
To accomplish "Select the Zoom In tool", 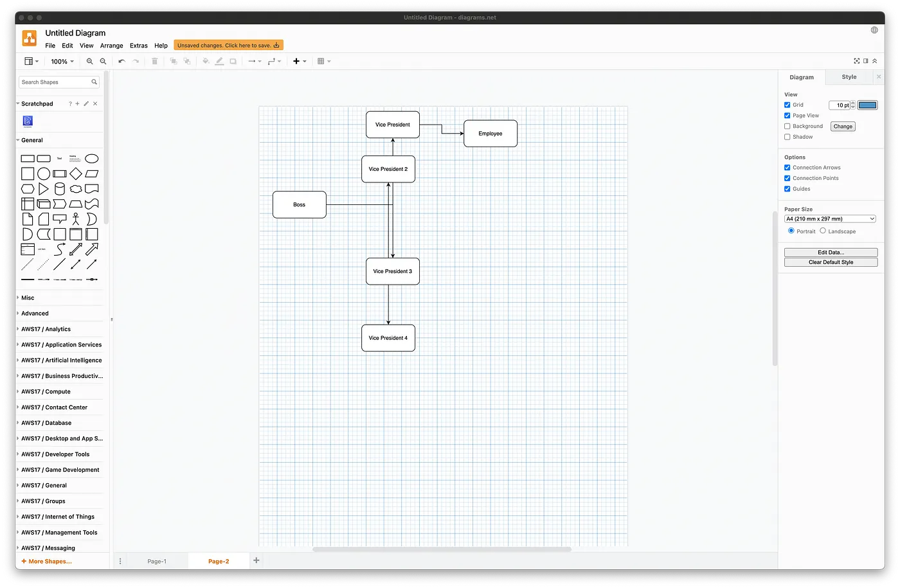I will coord(89,61).
